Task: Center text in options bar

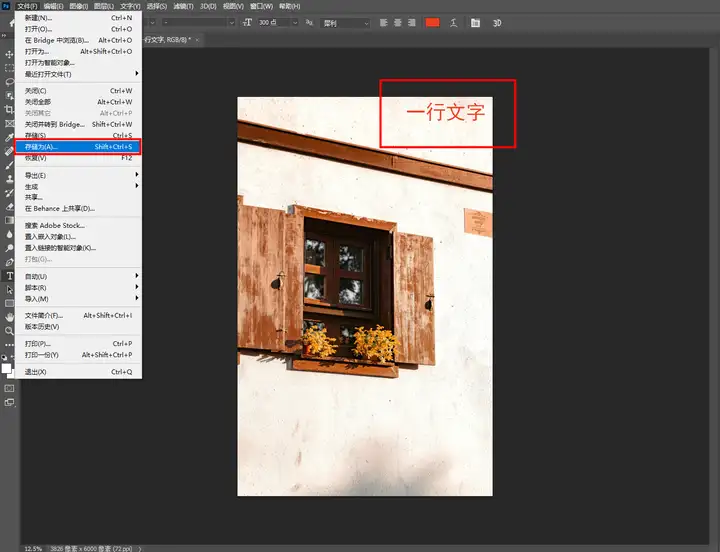Action: click(x=398, y=23)
